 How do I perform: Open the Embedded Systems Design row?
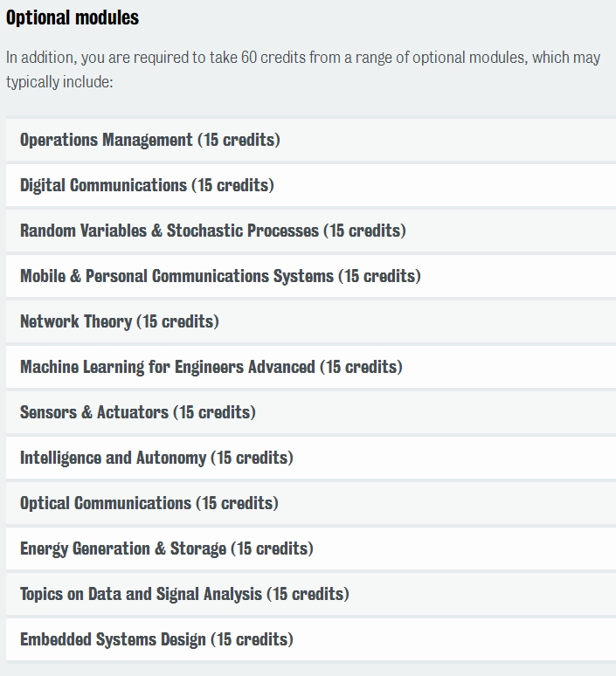click(311, 639)
